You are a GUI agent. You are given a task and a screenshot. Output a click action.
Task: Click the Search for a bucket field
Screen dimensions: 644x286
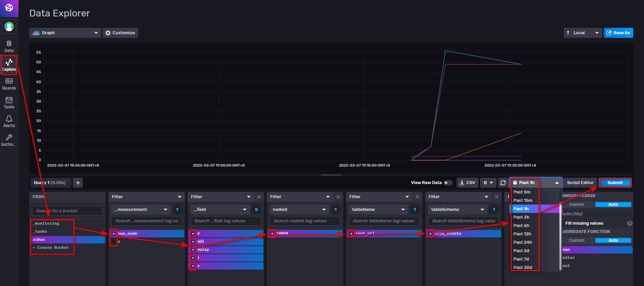pos(67,211)
